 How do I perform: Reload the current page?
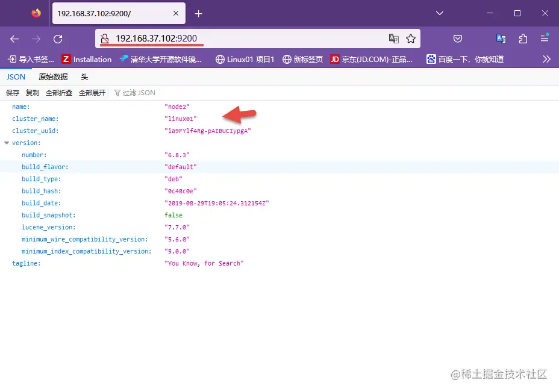coord(58,39)
